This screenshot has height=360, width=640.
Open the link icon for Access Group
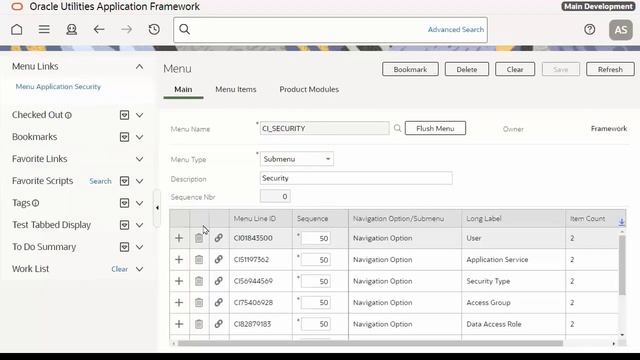tap(219, 302)
